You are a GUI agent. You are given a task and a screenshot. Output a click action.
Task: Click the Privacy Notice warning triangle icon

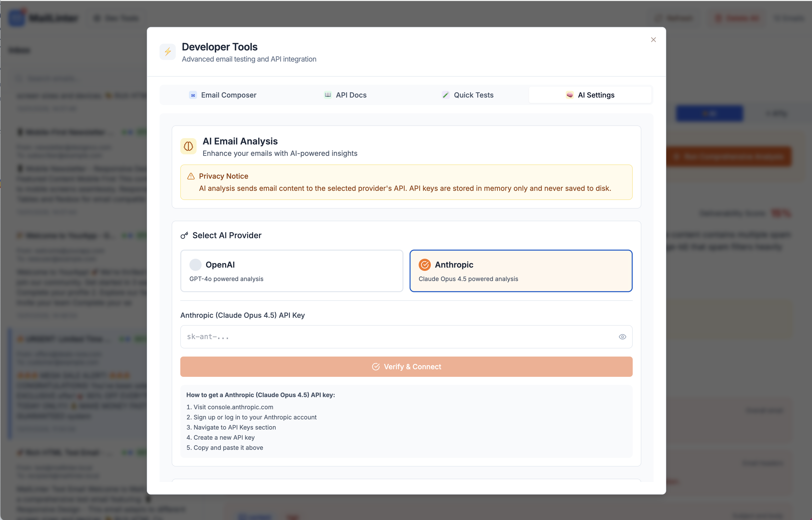point(191,176)
